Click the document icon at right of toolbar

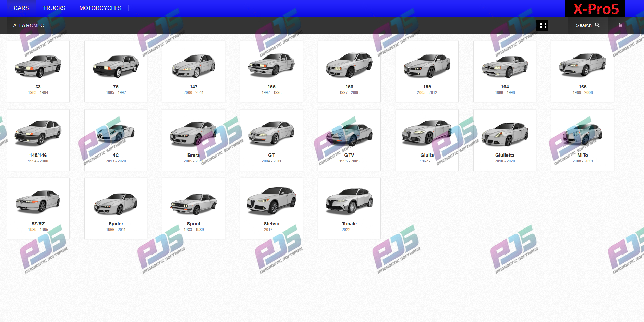click(x=621, y=25)
